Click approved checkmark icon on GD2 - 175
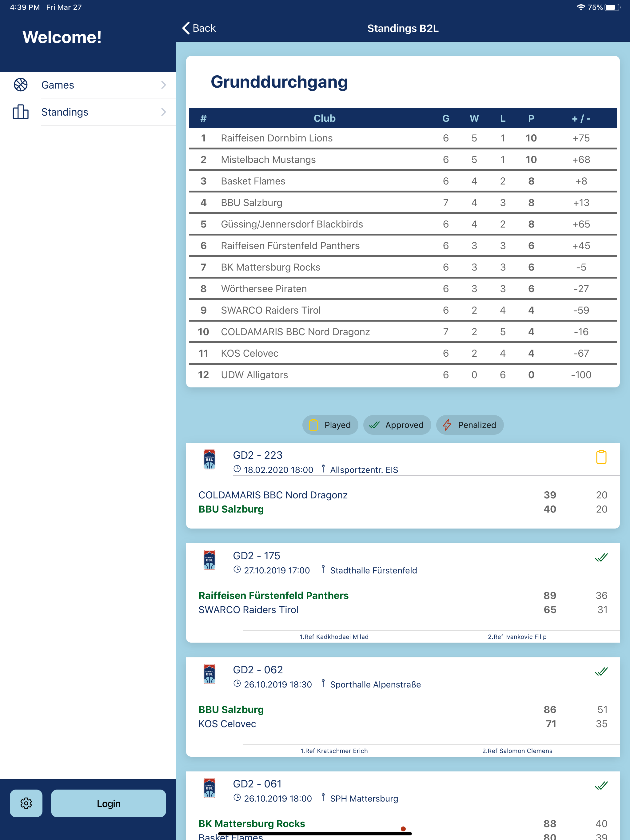 (601, 557)
